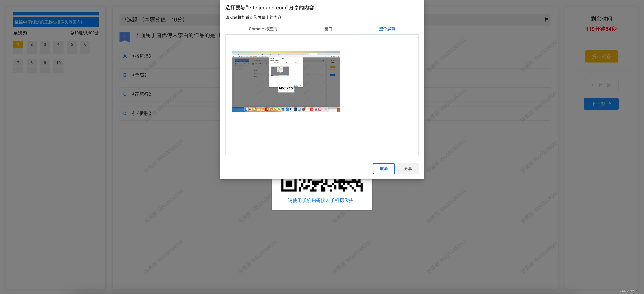Select the 整个屏幕 tab
Screen dimensions: 644x294
click(387, 29)
